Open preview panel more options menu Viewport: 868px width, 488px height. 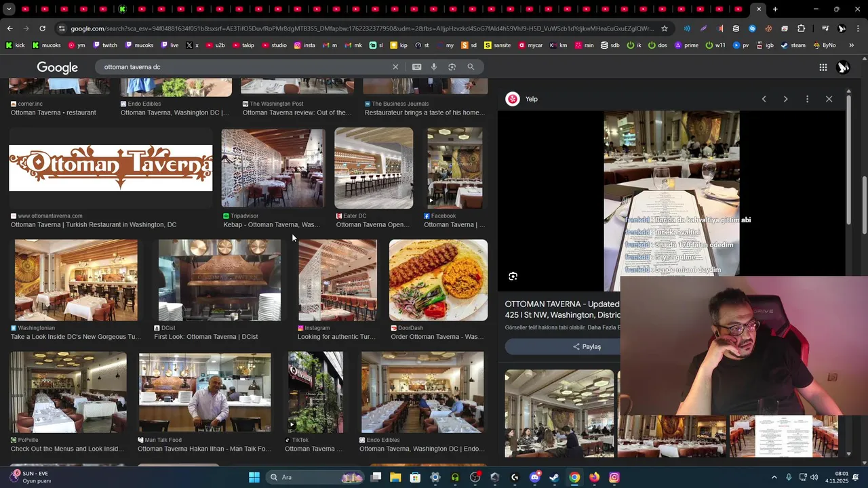[807, 99]
